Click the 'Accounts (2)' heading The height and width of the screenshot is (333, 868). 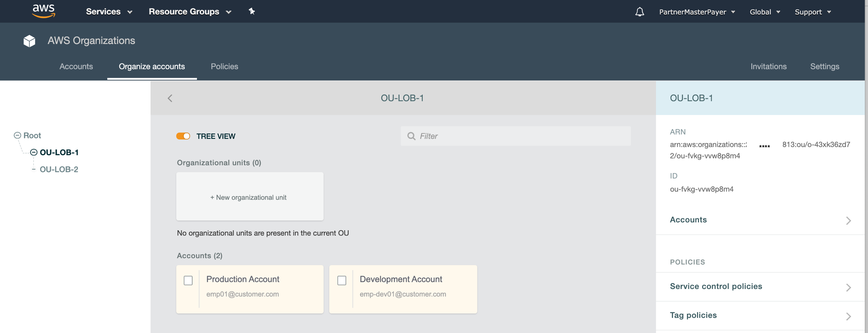coord(200,256)
